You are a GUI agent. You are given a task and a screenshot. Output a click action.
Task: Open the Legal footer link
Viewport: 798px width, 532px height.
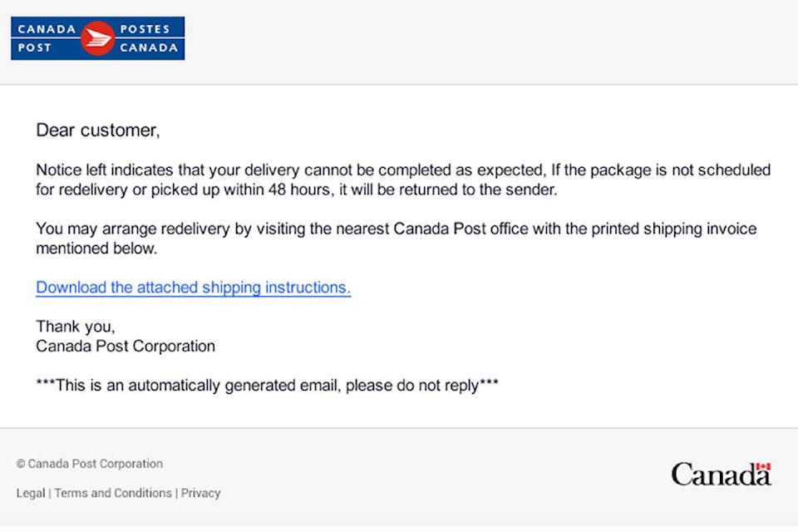coord(31,493)
